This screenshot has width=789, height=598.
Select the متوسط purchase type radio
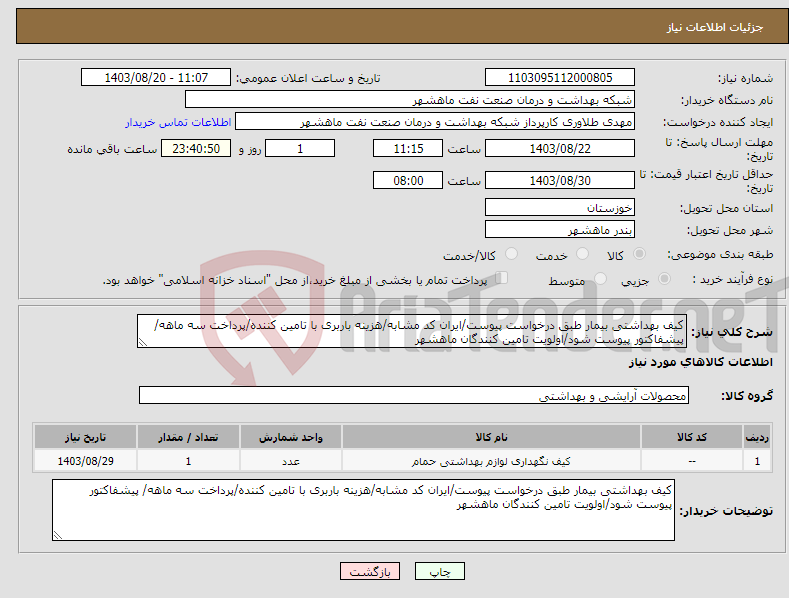[600, 278]
